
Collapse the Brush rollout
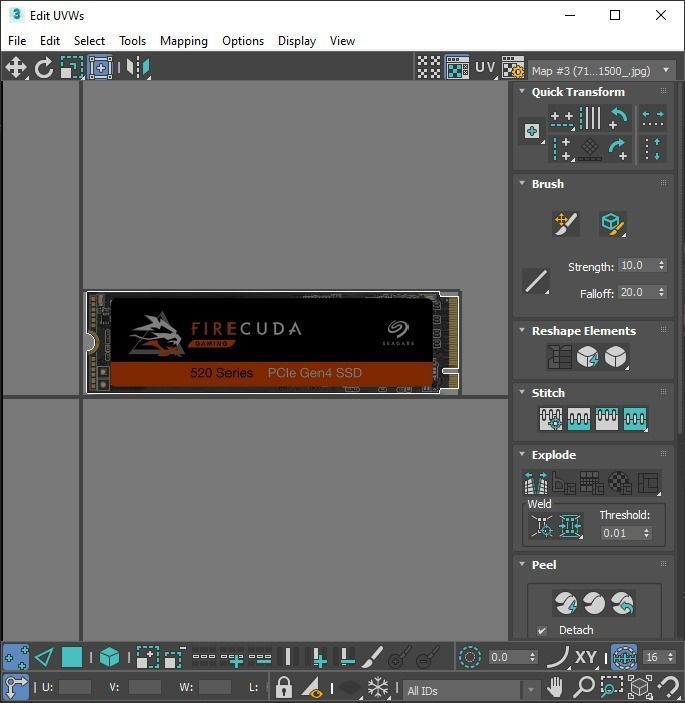[x=522, y=183]
